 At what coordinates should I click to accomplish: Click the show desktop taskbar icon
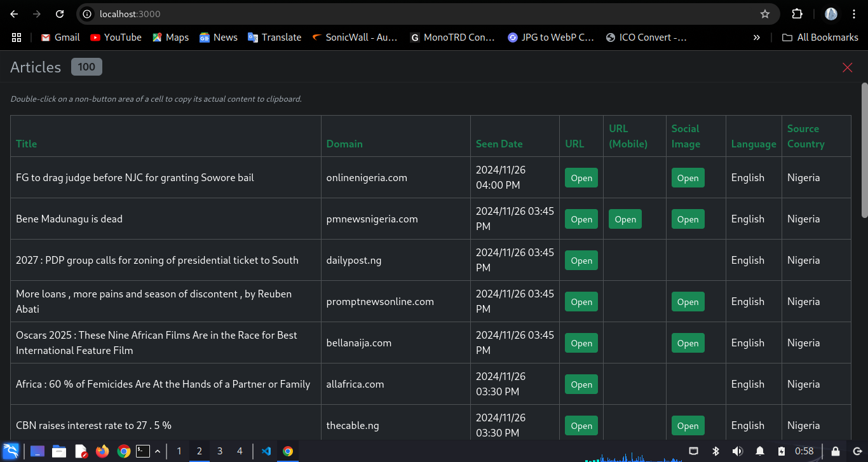pos(37,451)
